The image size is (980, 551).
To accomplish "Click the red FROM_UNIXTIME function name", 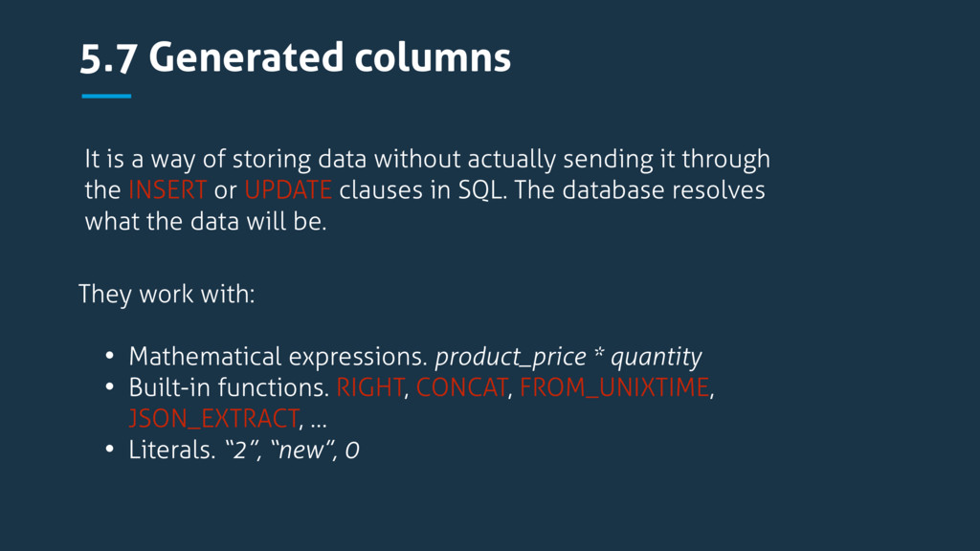I will pos(614,388).
